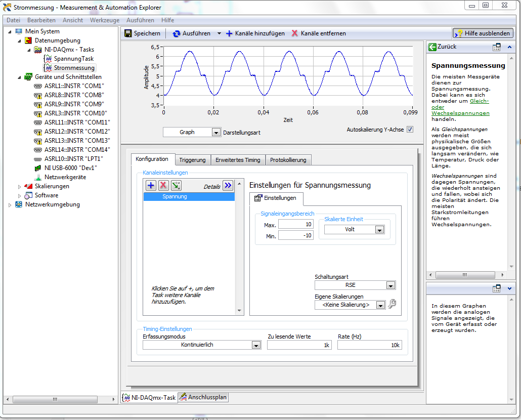
Task: Click the green channel tool icon
Action: pyautogui.click(x=176, y=185)
